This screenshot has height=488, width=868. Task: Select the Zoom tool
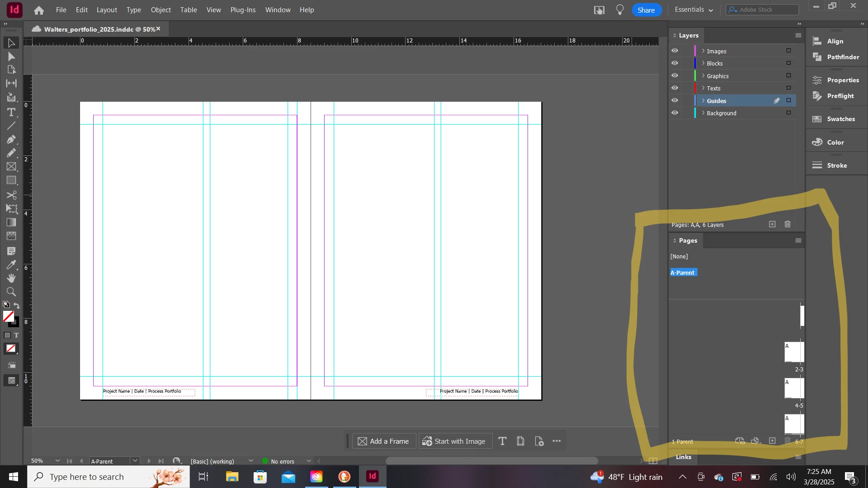pyautogui.click(x=11, y=292)
